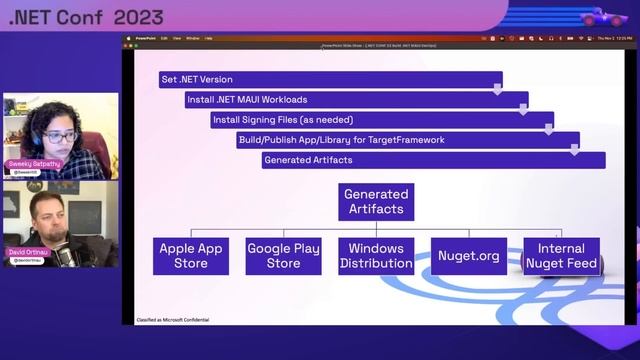Click the "Sweeky Satpathy" name label

[x=35, y=164]
